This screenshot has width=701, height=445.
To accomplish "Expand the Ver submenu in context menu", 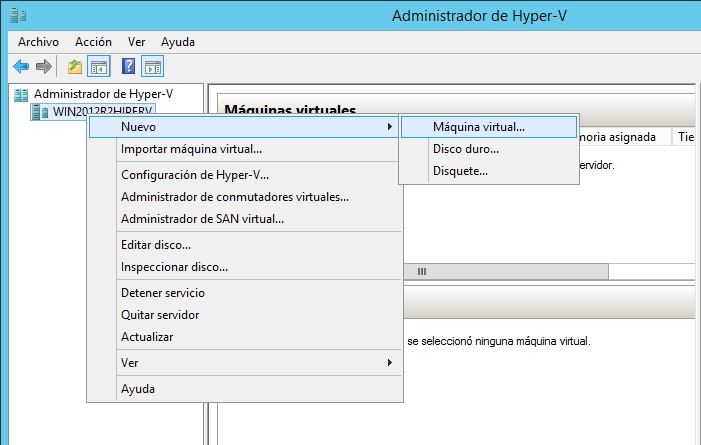I will tap(388, 362).
